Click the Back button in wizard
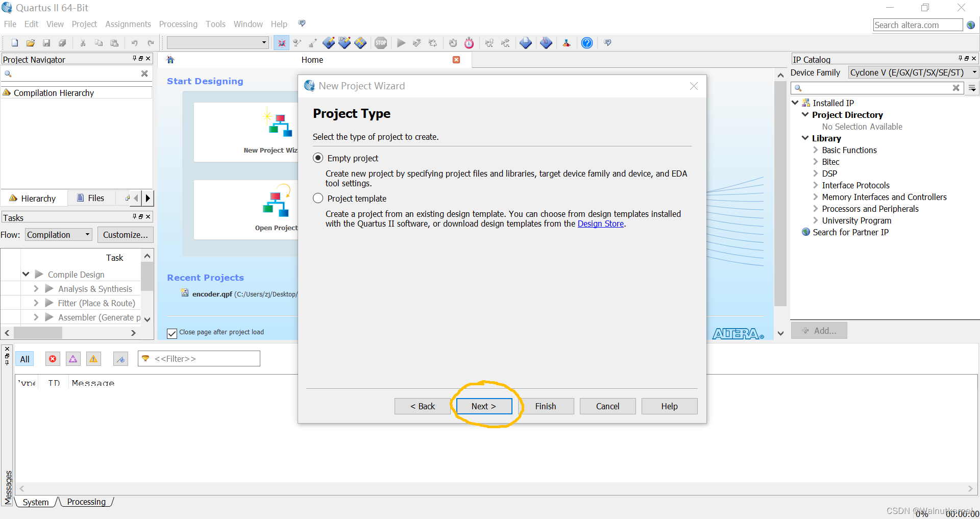The height and width of the screenshot is (519, 980). click(423, 406)
